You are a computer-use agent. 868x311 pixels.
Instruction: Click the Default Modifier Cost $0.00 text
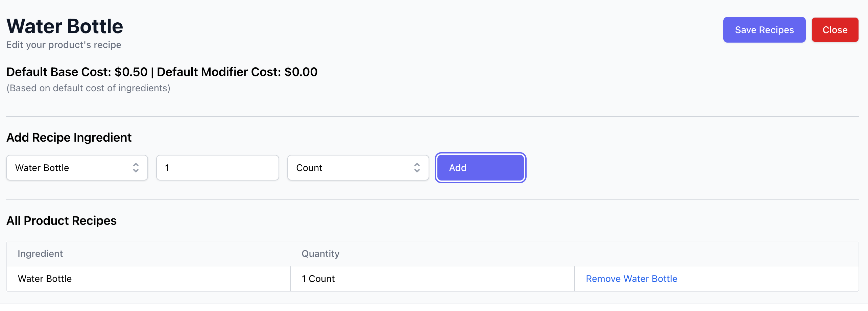coord(237,72)
